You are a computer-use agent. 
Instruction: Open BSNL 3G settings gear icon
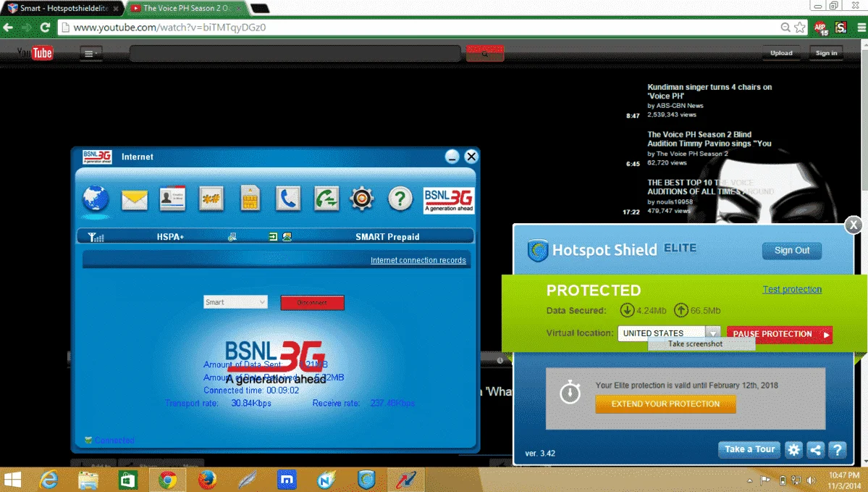coord(362,199)
